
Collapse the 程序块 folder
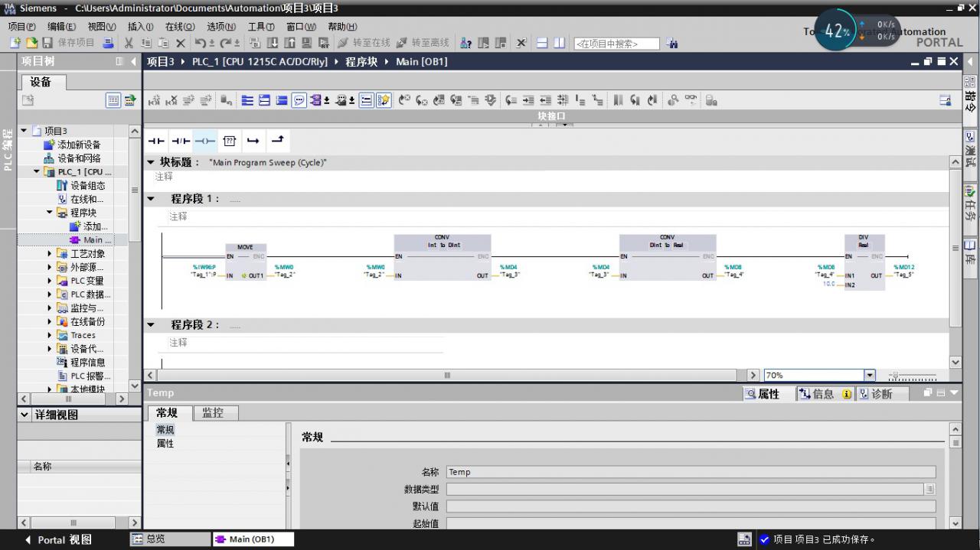pos(50,213)
